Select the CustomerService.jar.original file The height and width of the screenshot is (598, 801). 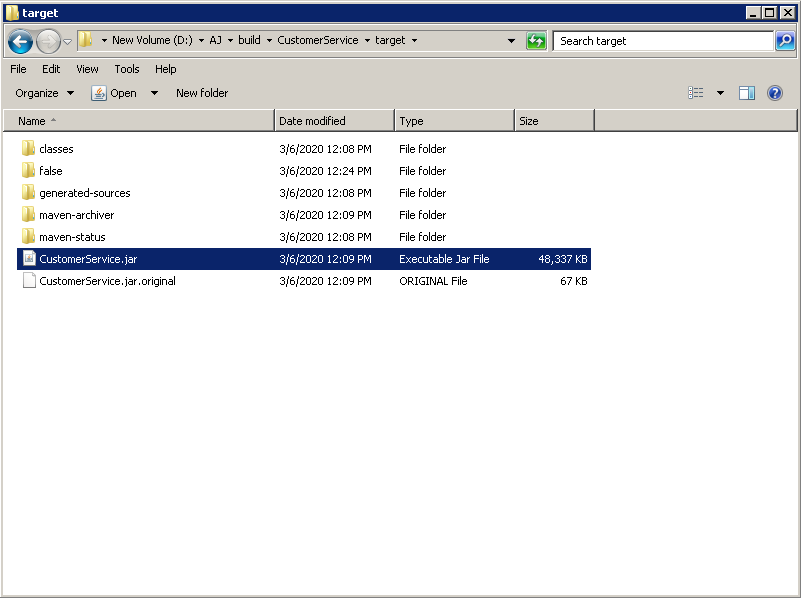(107, 281)
